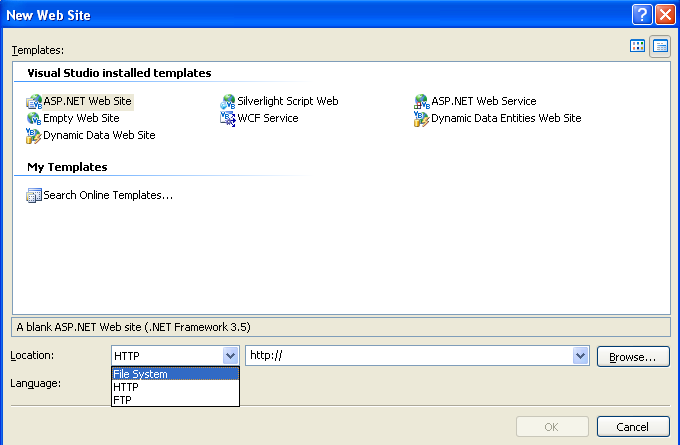
Task: Choose FTP from the location list
Action: [x=175, y=400]
